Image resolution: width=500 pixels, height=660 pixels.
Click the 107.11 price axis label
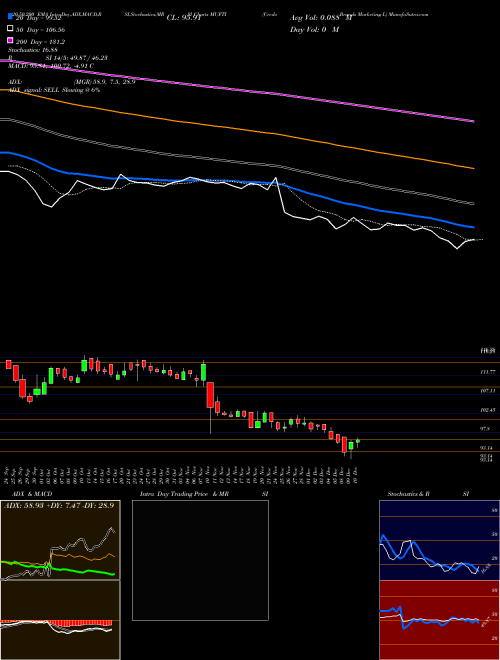click(x=488, y=391)
